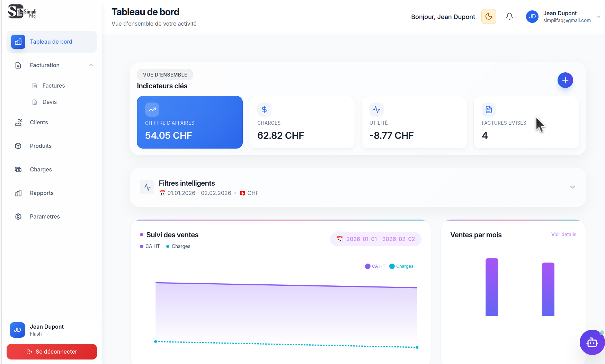The height and width of the screenshot is (364, 605).
Task: Click the blue plus add button
Action: (x=565, y=80)
